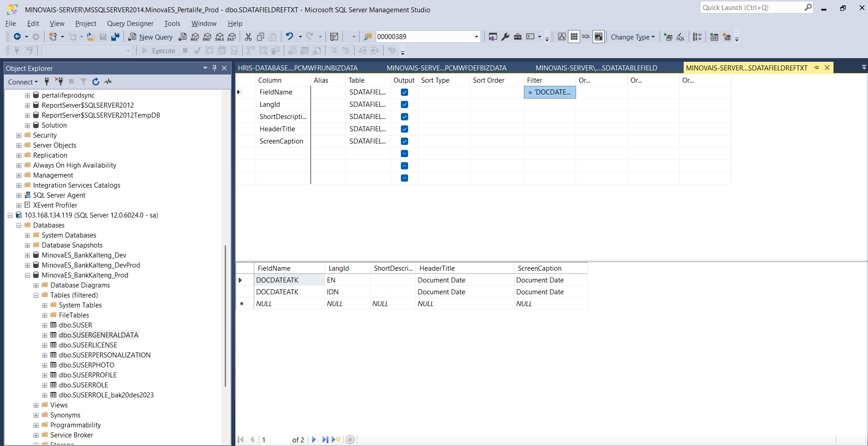Click the XMLA query icon

pos(219,37)
